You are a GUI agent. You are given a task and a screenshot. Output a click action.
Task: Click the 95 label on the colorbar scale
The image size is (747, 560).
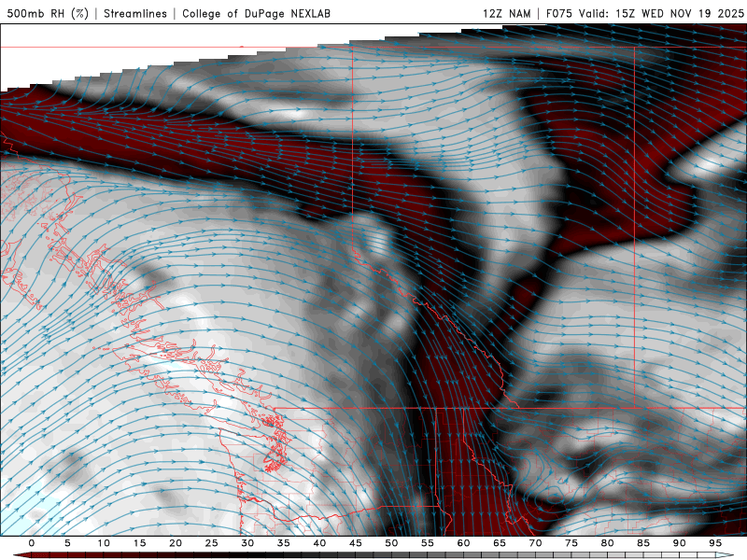click(x=715, y=543)
